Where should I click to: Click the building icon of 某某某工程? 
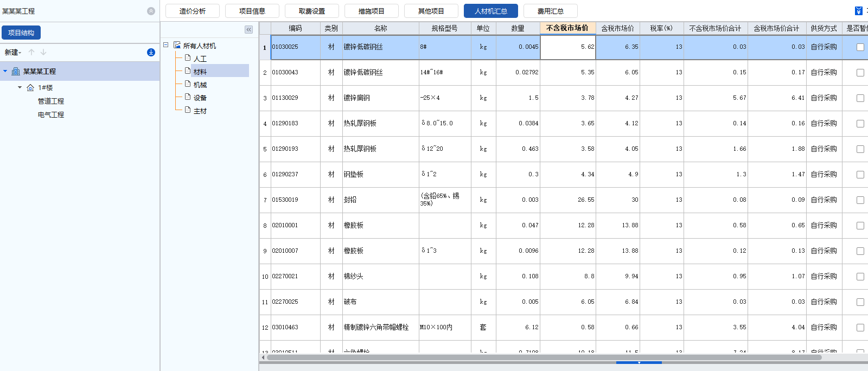click(16, 71)
